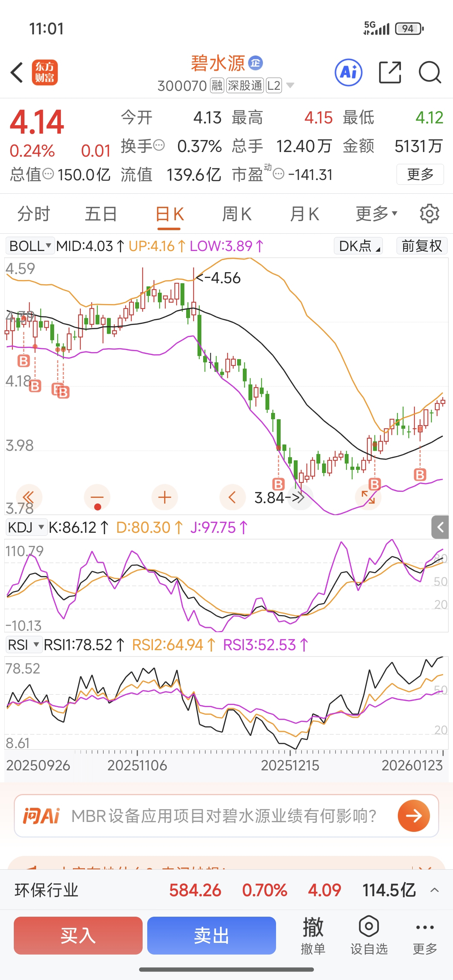Tap the 584.26 sector index value
Screen dimensions: 453x980
pos(195,890)
